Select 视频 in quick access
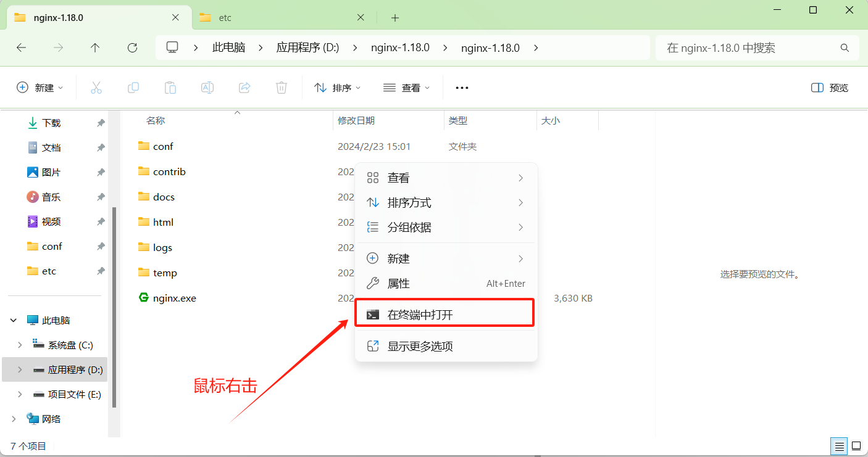This screenshot has height=457, width=868. click(x=52, y=221)
